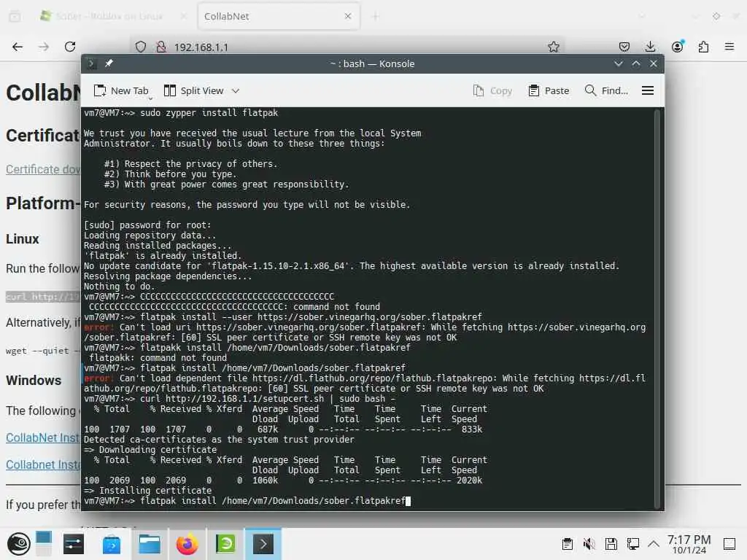Image resolution: width=747 pixels, height=560 pixels.
Task: Close the Sober Roblox tab
Action: 183,16
